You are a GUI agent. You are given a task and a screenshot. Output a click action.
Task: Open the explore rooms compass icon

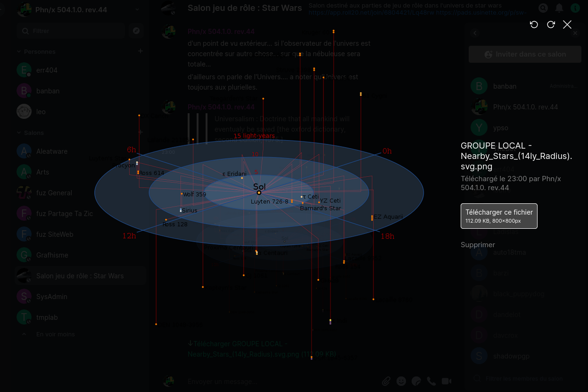click(x=136, y=31)
